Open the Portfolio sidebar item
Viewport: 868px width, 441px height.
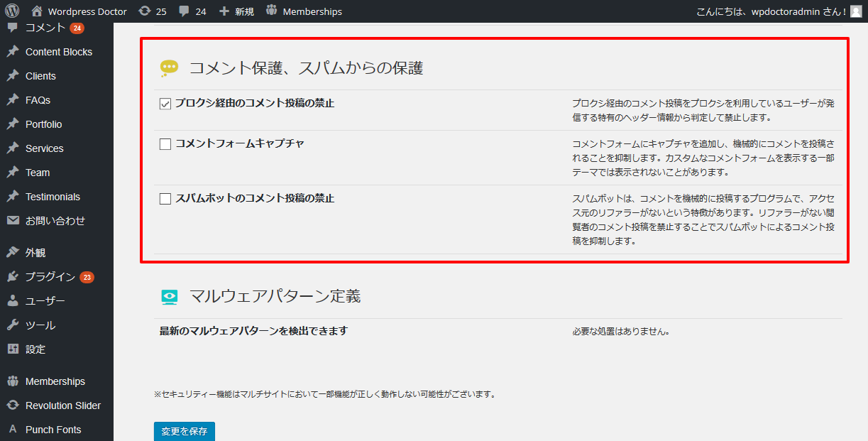pos(43,124)
